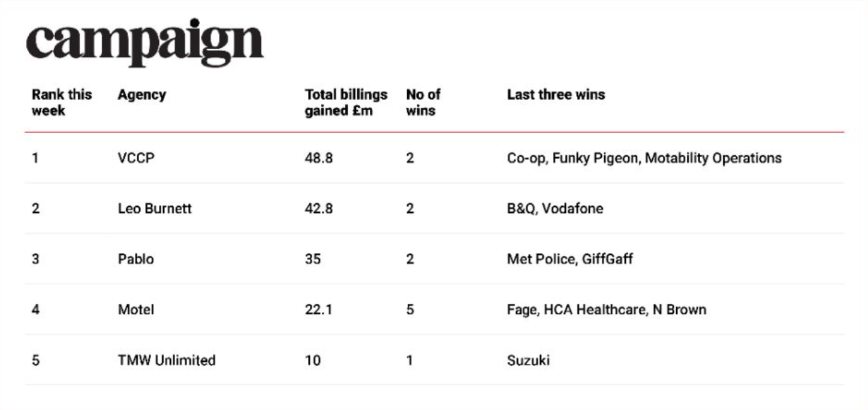This screenshot has height=410, width=868.
Task: Click Fage, HCA Healthcare, N Brown text
Action: [607, 309]
